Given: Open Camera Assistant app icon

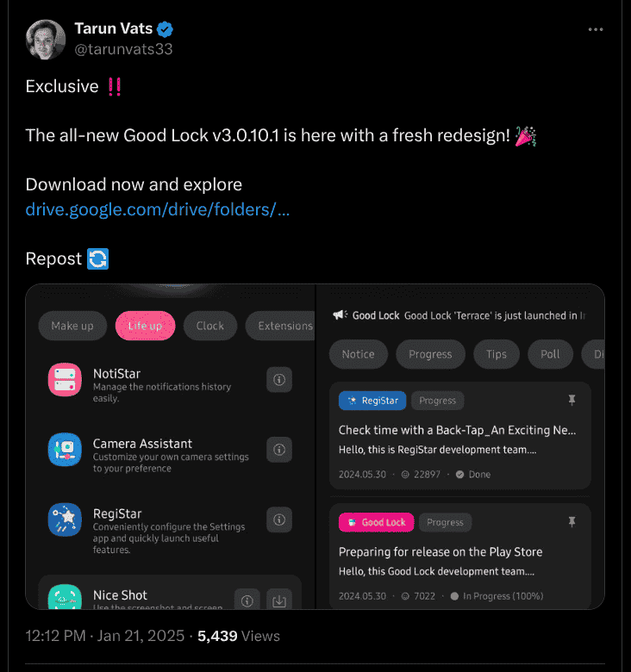Looking at the screenshot, I should pos(65,450).
